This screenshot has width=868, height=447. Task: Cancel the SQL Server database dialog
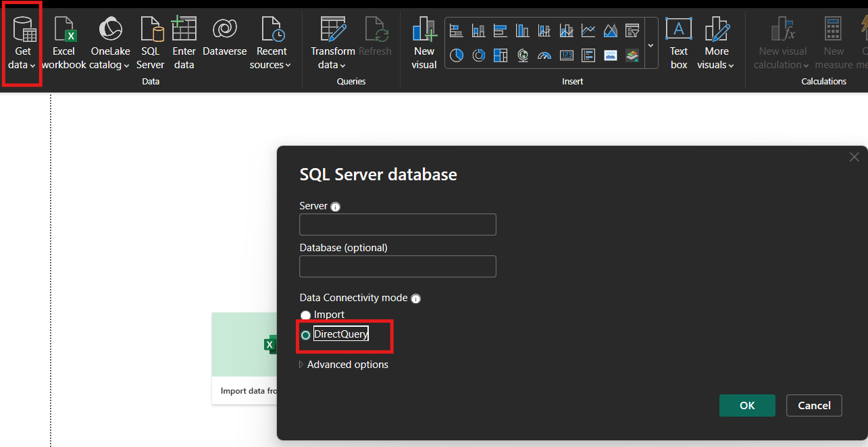[814, 405]
